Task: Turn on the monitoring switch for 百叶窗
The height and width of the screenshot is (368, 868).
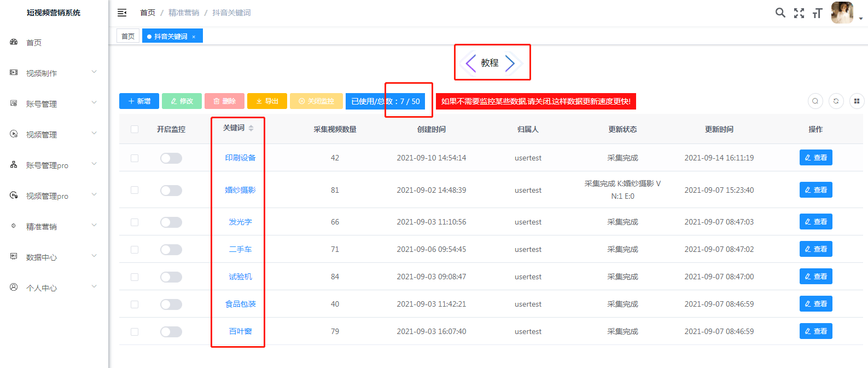Action: pos(171,332)
